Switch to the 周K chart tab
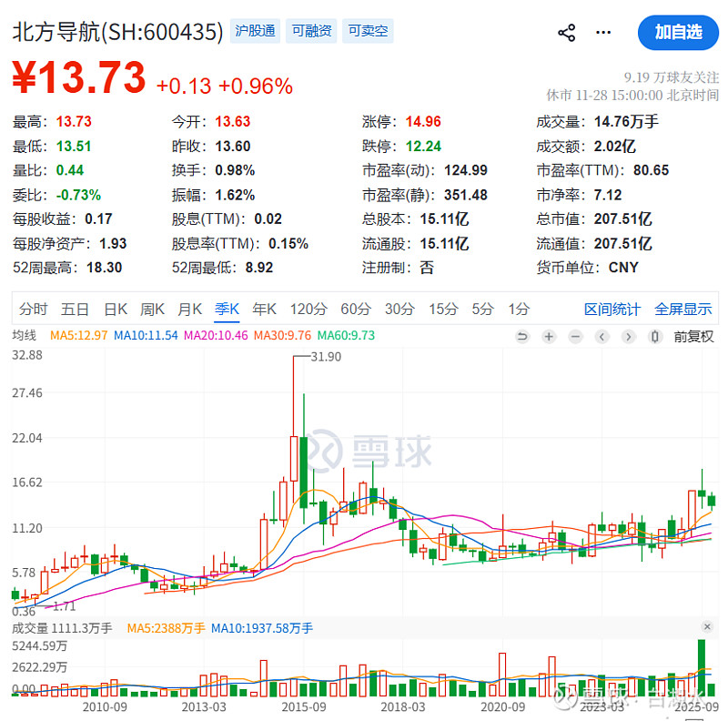This screenshot has width=728, height=721. pyautogui.click(x=152, y=309)
